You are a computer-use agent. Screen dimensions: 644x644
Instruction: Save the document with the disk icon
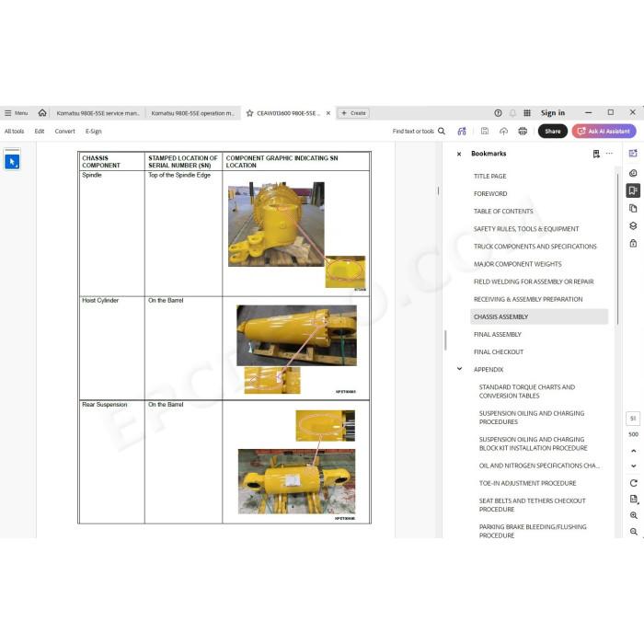coord(485,131)
